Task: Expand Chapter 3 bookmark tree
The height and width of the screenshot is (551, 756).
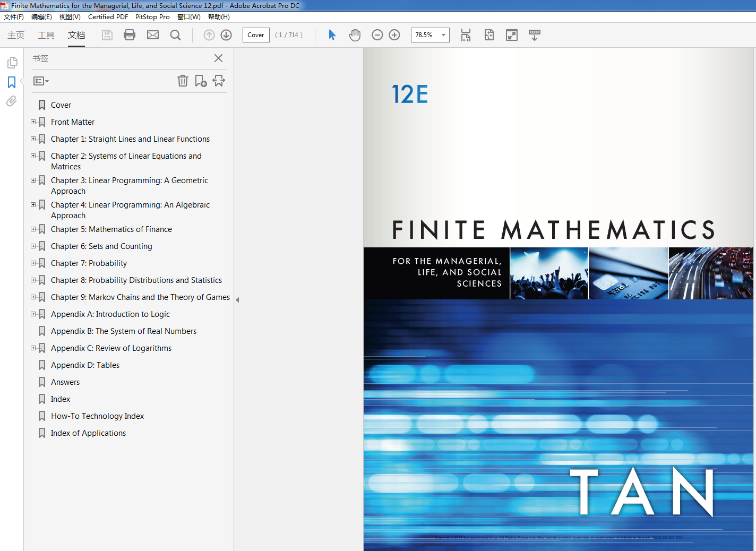Action: (x=33, y=180)
